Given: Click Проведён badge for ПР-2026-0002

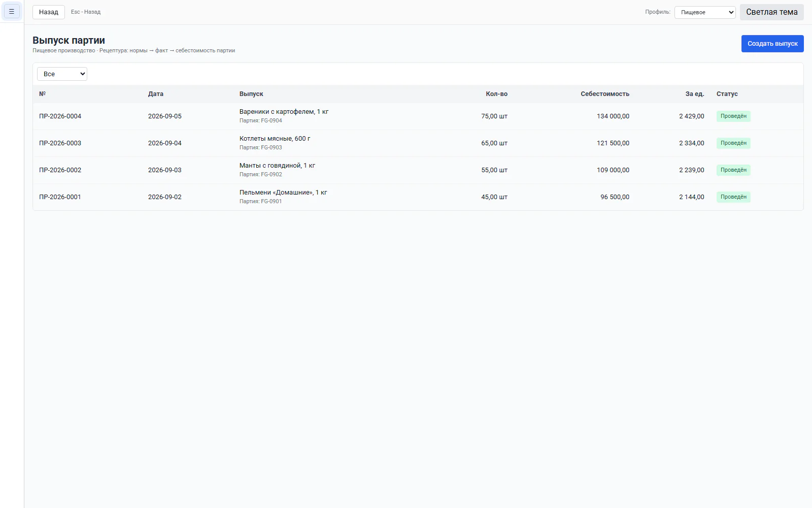Looking at the screenshot, I should [x=733, y=170].
